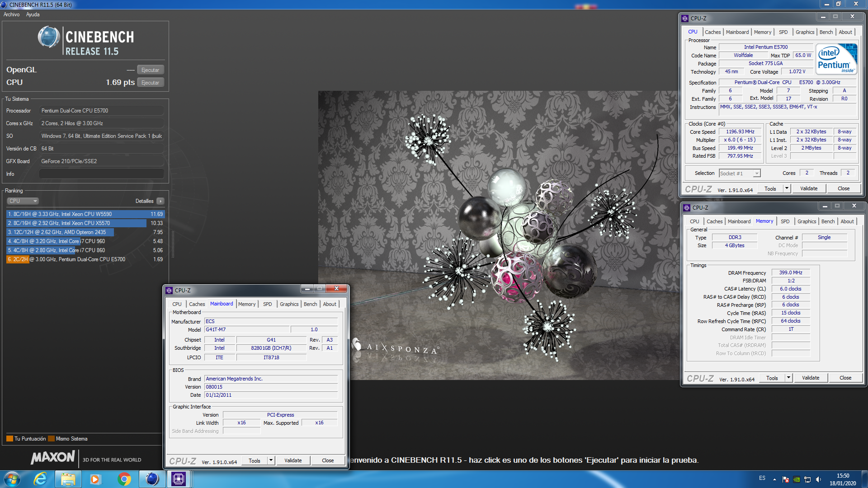Open Windows Media Player taskbar icon
868x488 pixels.
tap(95, 479)
